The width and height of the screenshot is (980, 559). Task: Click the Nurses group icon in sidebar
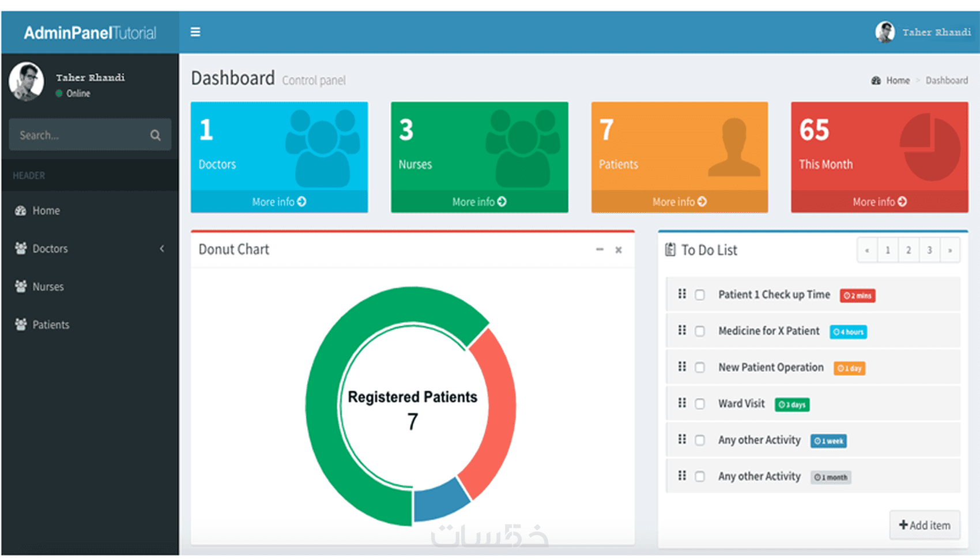click(21, 286)
